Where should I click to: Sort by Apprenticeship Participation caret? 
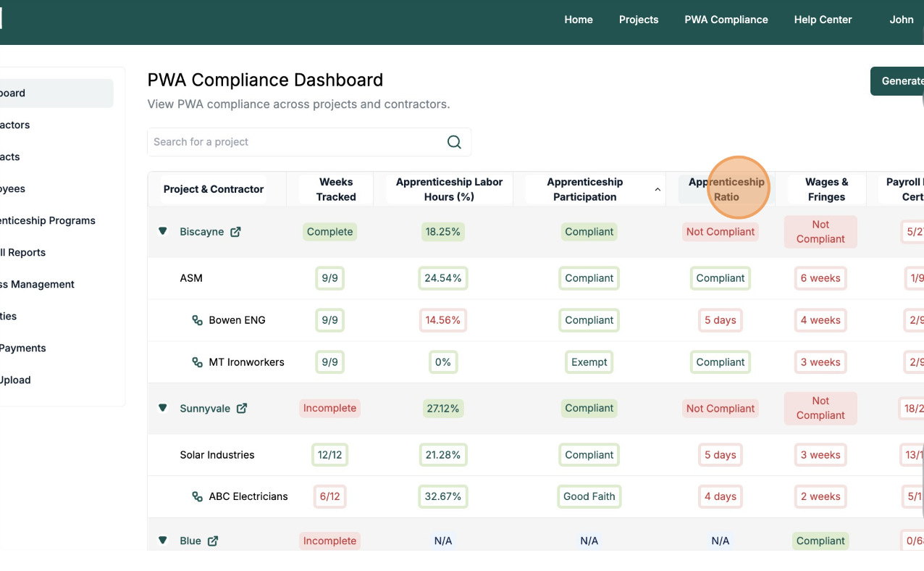tap(657, 190)
